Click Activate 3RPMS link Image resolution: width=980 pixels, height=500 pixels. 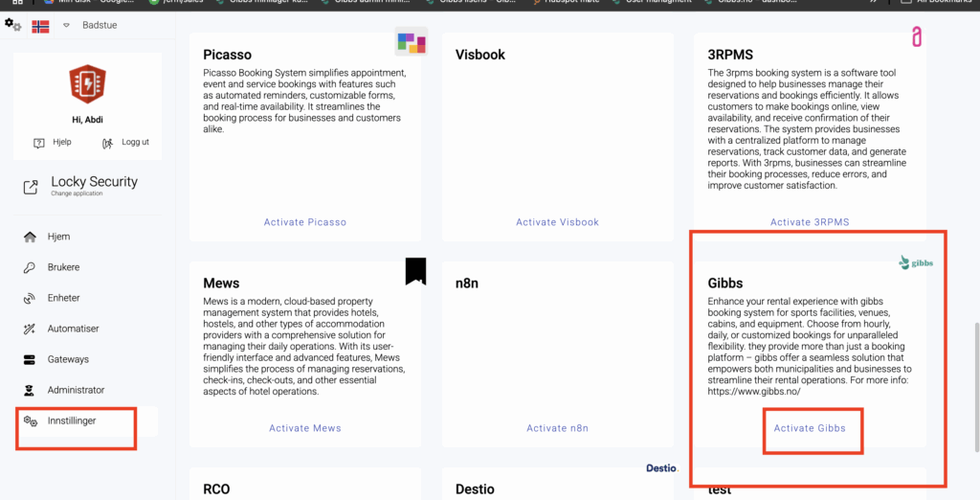coord(810,222)
